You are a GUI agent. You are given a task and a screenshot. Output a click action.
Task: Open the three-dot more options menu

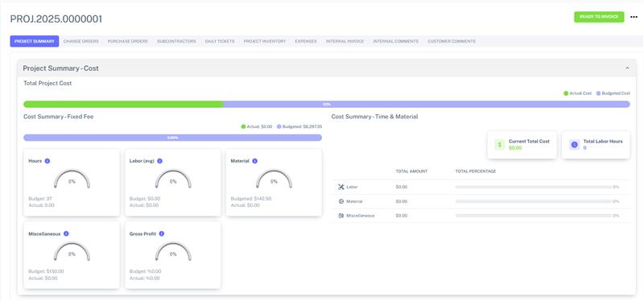tap(634, 17)
